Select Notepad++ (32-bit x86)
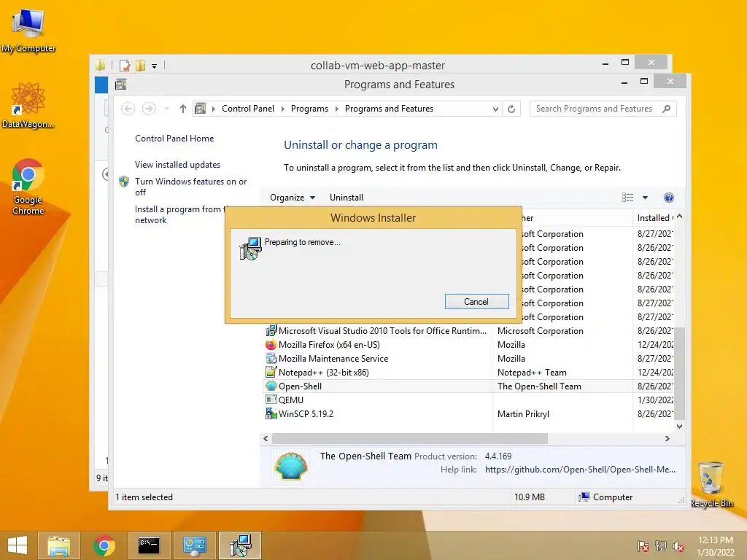The image size is (747, 560). (469, 372)
